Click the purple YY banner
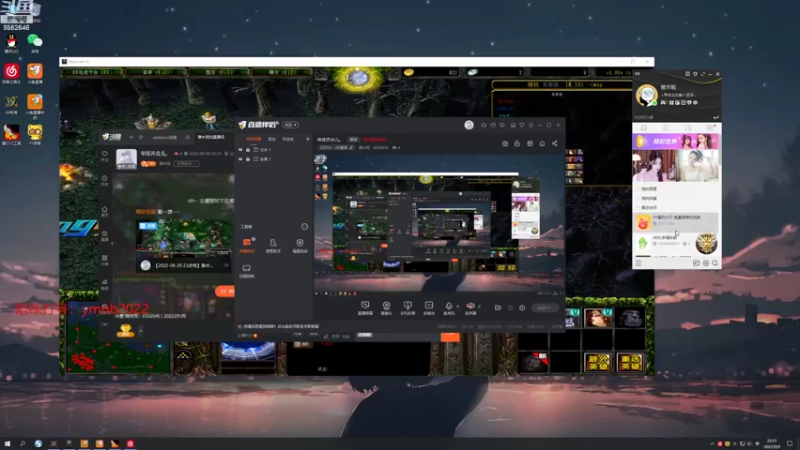 click(x=676, y=141)
